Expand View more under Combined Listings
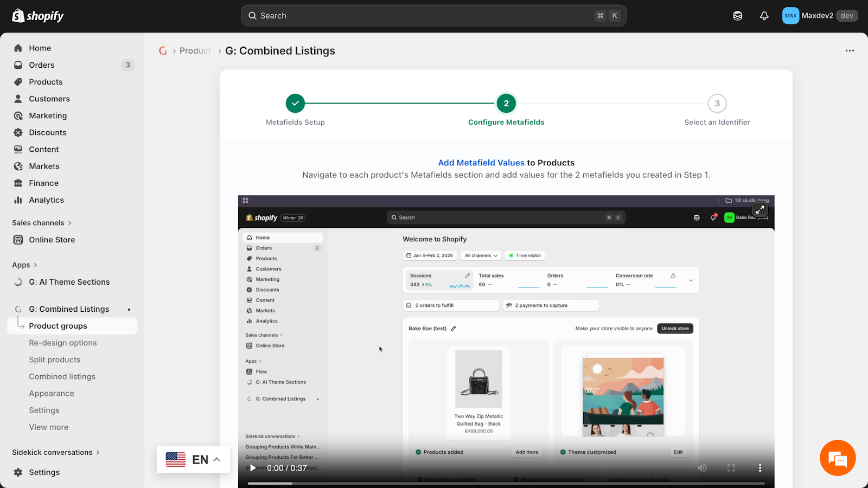 (49, 427)
